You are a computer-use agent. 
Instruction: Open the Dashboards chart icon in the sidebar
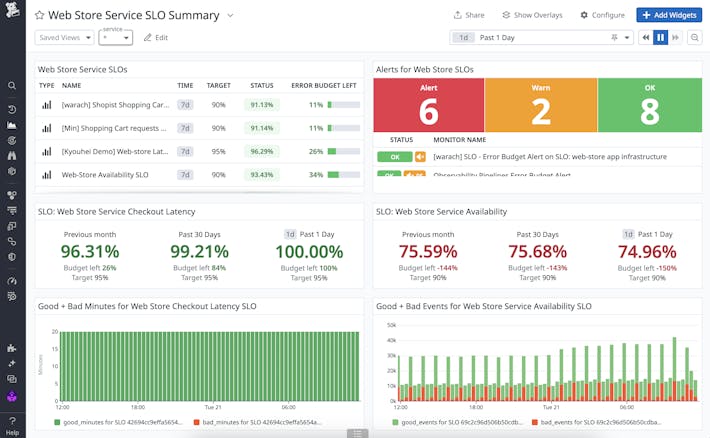click(12, 125)
